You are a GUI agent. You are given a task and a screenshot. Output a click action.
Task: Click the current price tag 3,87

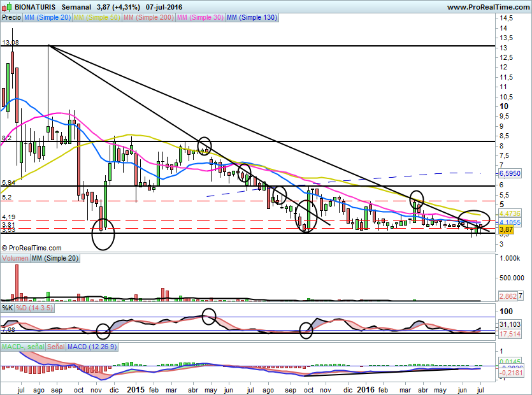(506, 229)
